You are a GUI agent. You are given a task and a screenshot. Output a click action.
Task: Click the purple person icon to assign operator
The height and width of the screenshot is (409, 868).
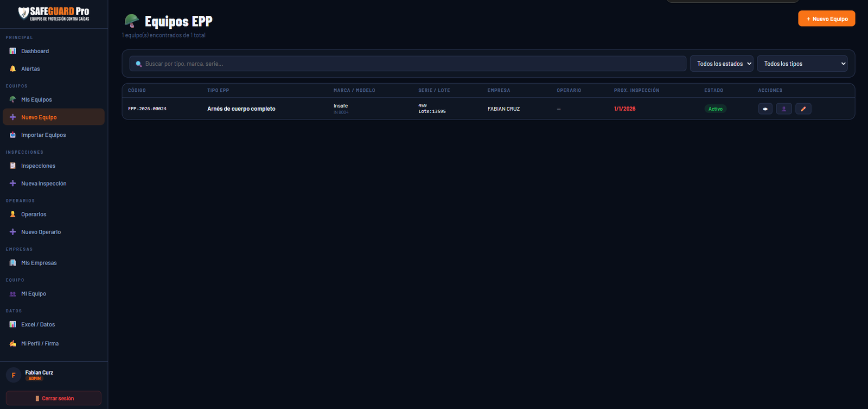pos(784,109)
